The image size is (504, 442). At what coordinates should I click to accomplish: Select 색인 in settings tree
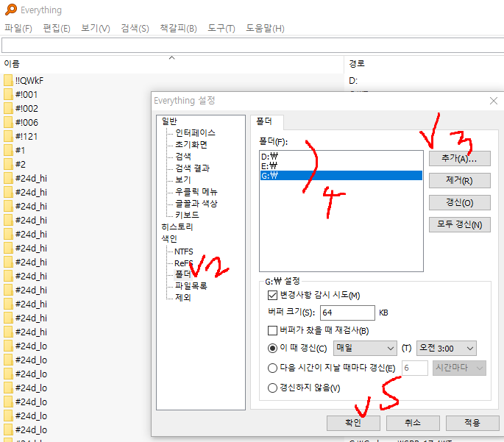click(x=169, y=239)
